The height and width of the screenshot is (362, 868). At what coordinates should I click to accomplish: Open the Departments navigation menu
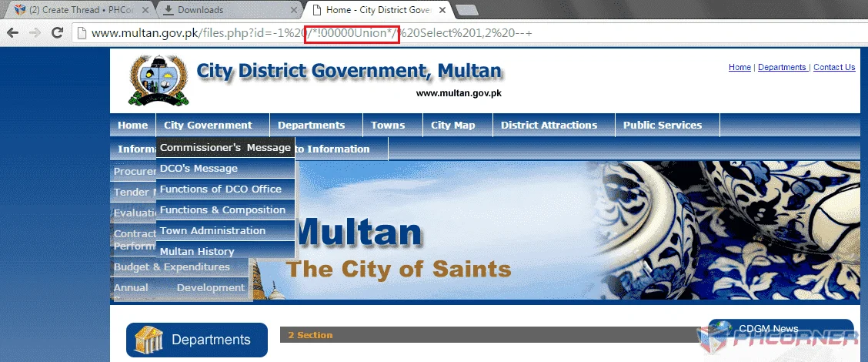click(311, 125)
